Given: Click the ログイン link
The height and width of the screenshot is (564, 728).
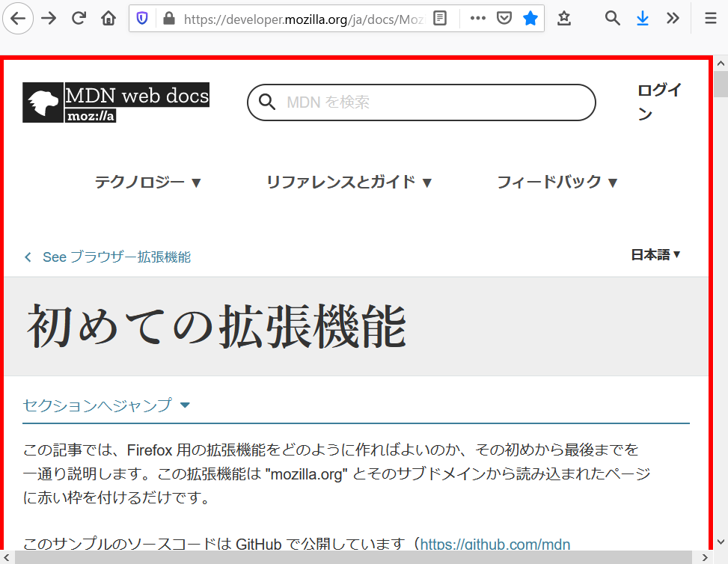Looking at the screenshot, I should [x=659, y=102].
